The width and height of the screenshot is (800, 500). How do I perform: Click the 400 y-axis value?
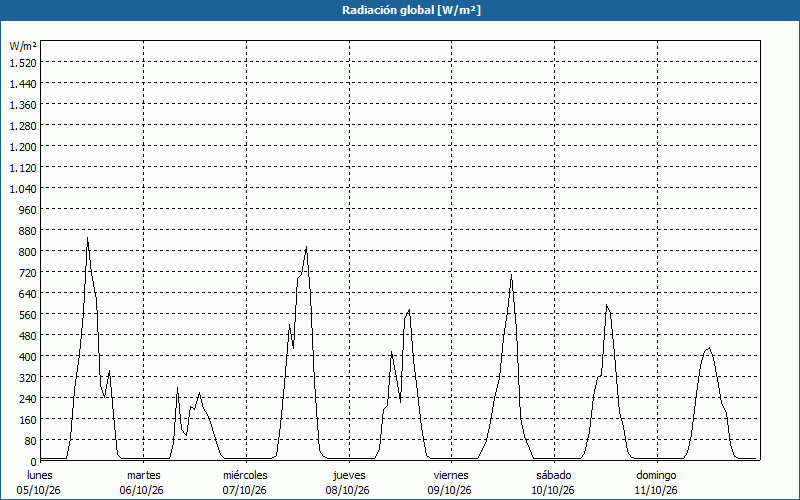point(28,357)
